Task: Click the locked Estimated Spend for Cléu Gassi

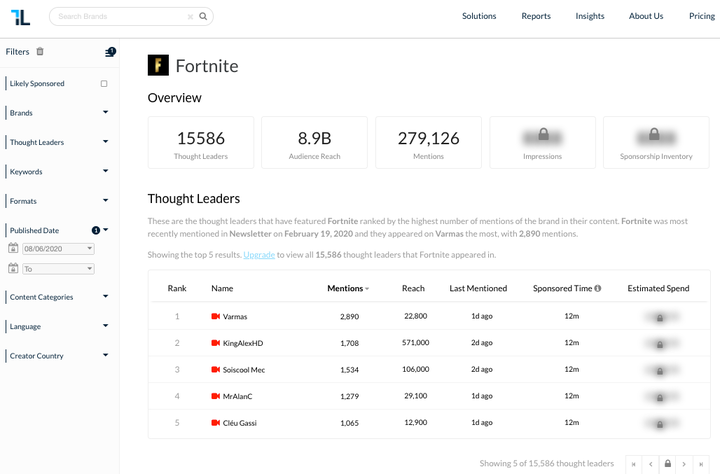Action: pos(660,424)
